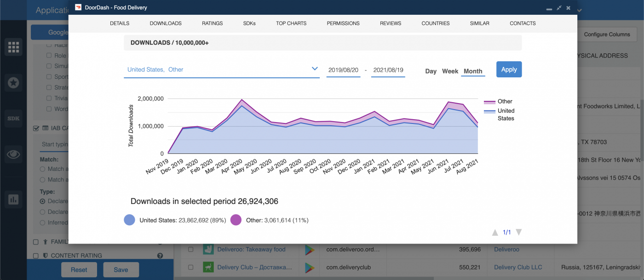Open the start date 2019/08/20 picker
This screenshot has height=280, width=644.
click(x=343, y=70)
